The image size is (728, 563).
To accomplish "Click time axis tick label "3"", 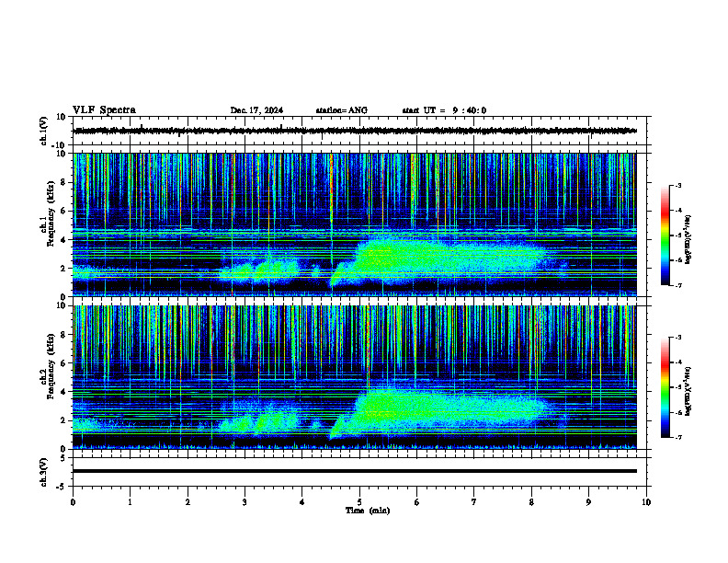I will click(x=245, y=502).
